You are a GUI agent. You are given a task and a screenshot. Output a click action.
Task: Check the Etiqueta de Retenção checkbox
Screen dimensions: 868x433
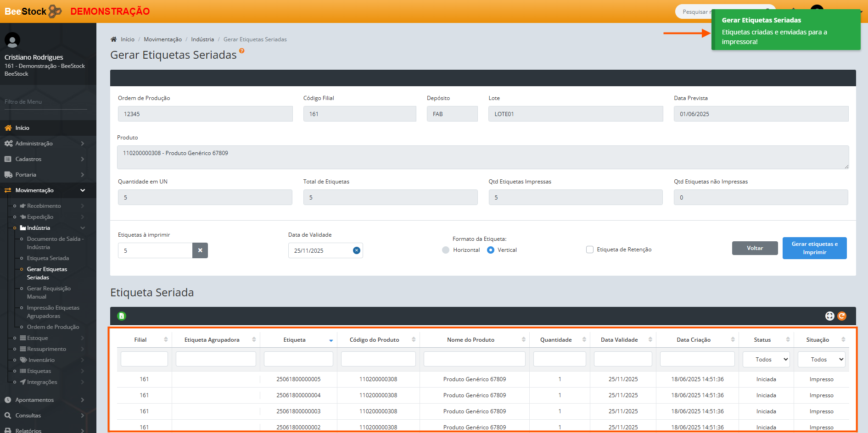click(x=590, y=250)
